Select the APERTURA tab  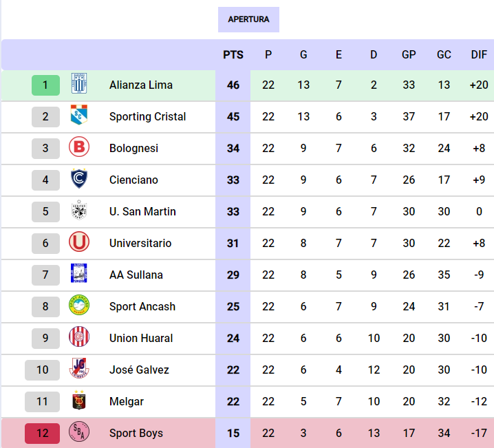248,19
